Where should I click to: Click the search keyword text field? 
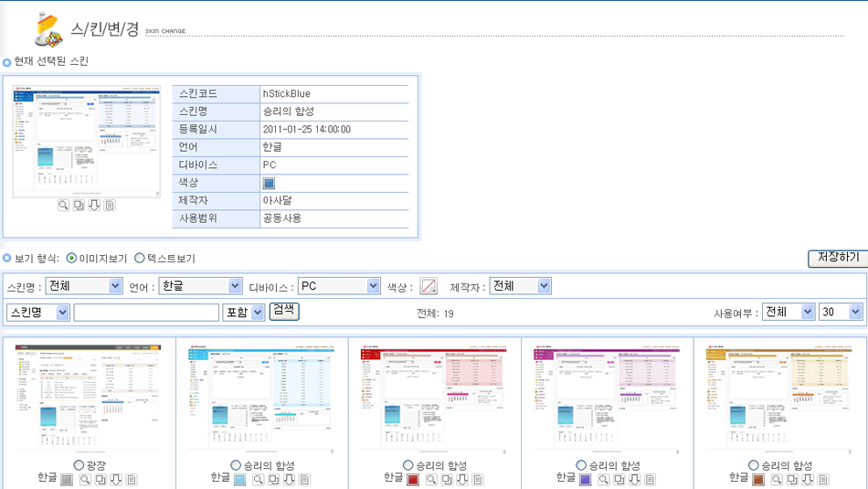146,313
